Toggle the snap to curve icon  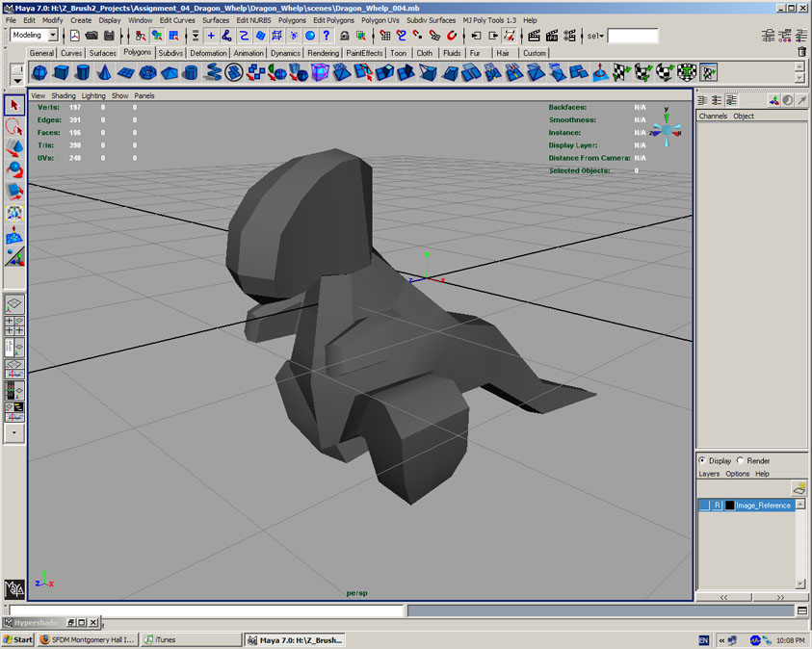click(x=401, y=36)
